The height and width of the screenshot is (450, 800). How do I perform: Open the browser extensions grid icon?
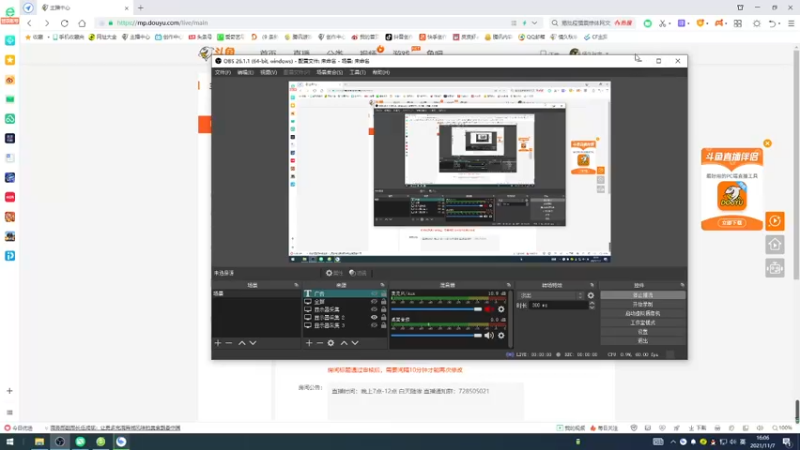coord(738,23)
